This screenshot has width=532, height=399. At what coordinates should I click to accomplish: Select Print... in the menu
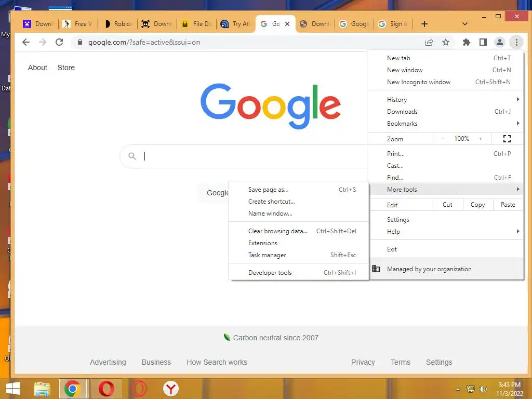point(445,154)
